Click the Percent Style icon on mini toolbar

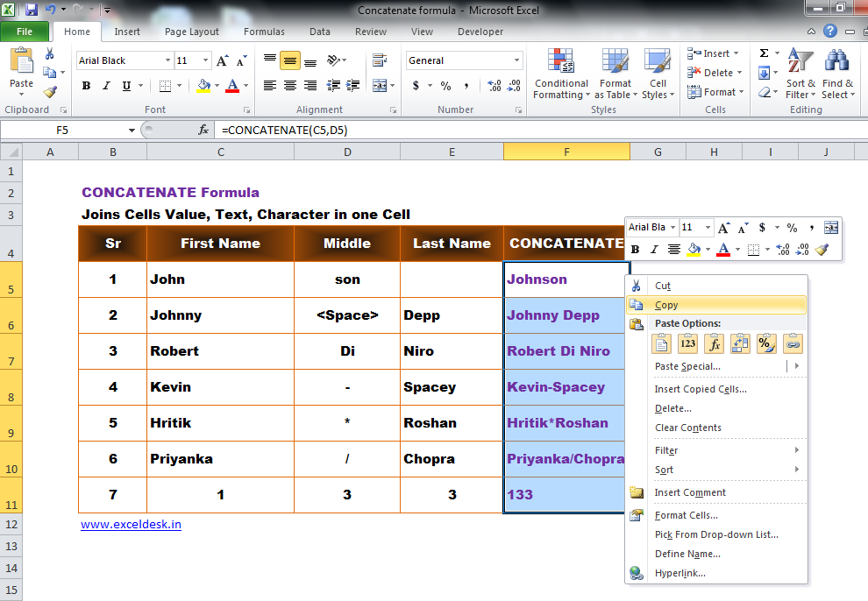(x=793, y=227)
